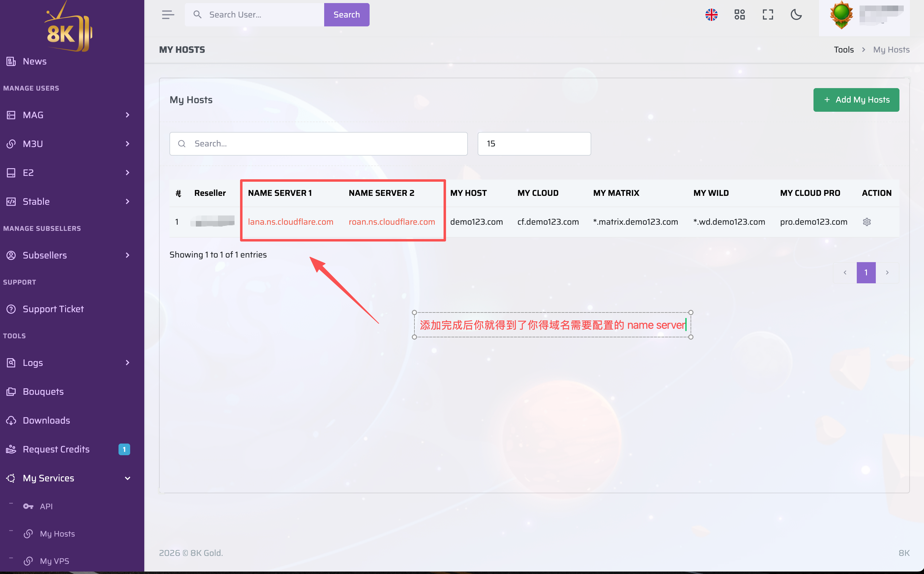
Task: Focus the hosts table search field
Action: 319,144
